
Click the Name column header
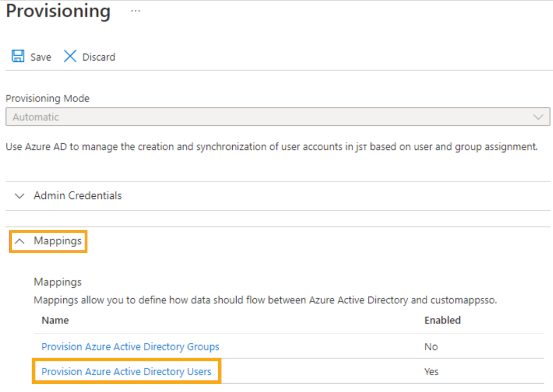pos(55,320)
